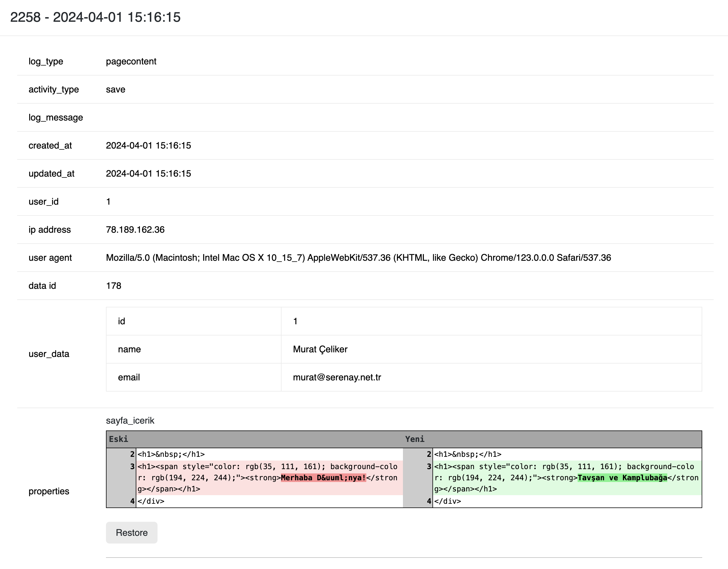Click the Eski diff column header
Screen dimensions: 728x569
[118, 439]
